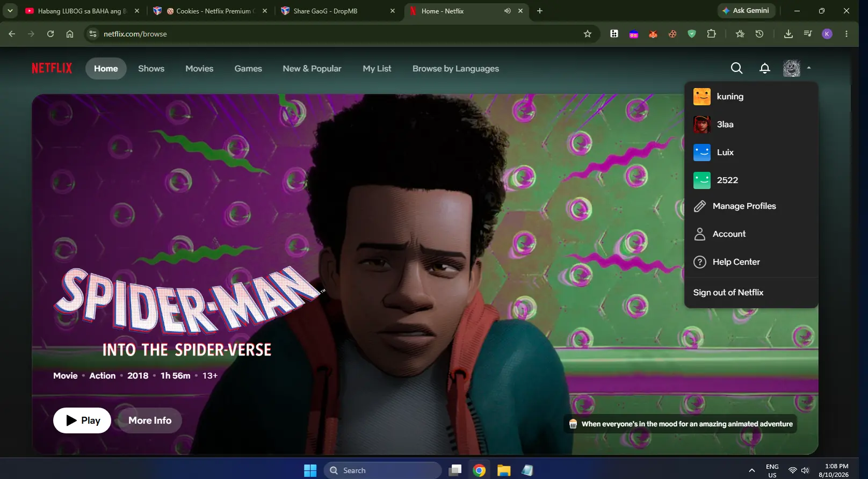Open the Shows section
This screenshot has width=868, height=479.
[x=151, y=68]
